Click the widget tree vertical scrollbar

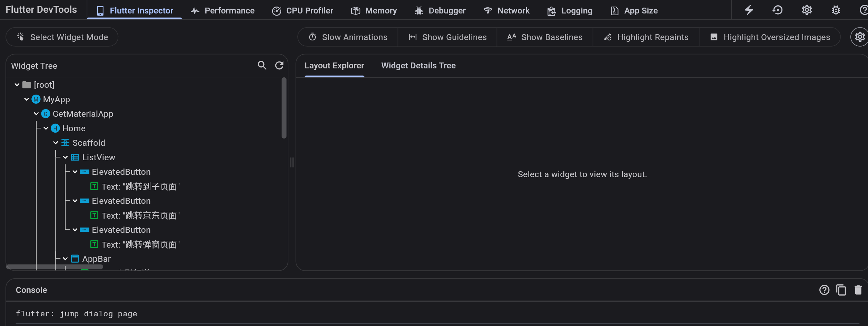[284, 108]
